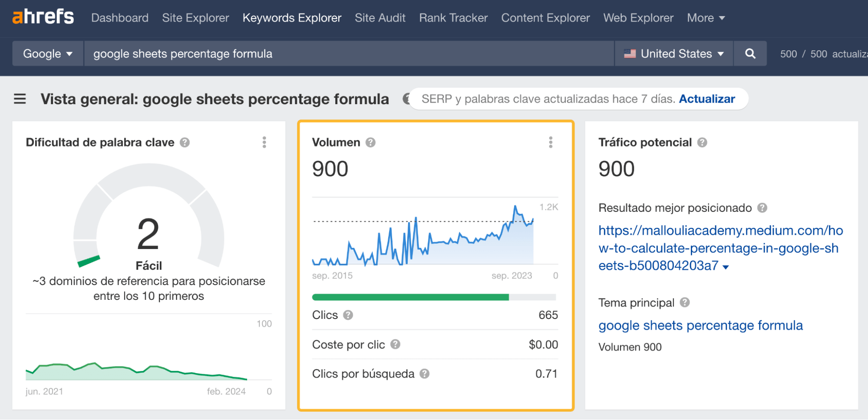The image size is (868, 420).
Task: Open the hamburger menu beside Vista general
Action: pyautogui.click(x=20, y=99)
